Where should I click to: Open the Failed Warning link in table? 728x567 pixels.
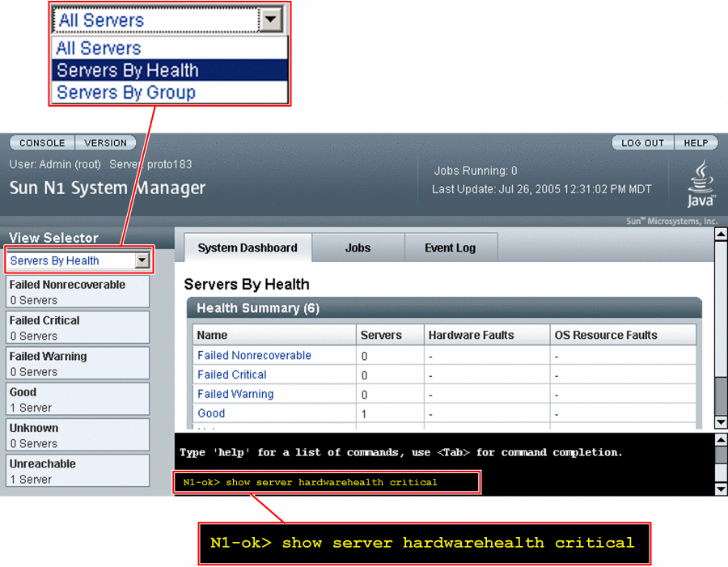(x=235, y=394)
